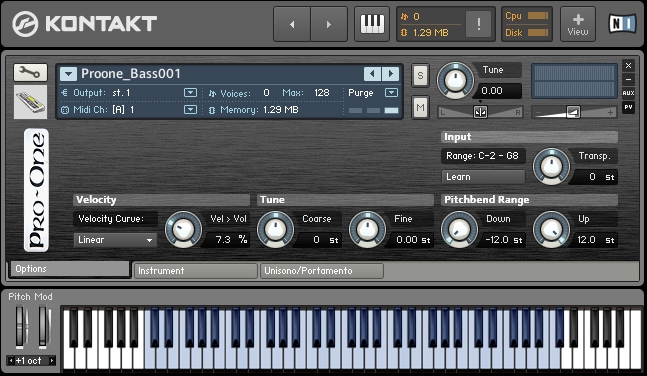The image size is (647, 376).
Task: Click the Mod wheel
Action: tap(43, 327)
